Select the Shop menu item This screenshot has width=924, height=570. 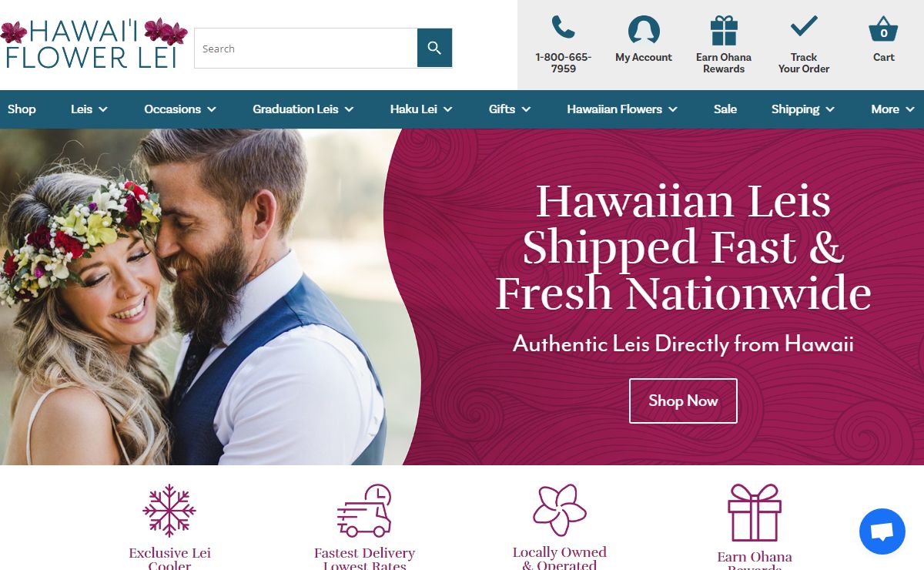[x=22, y=109]
